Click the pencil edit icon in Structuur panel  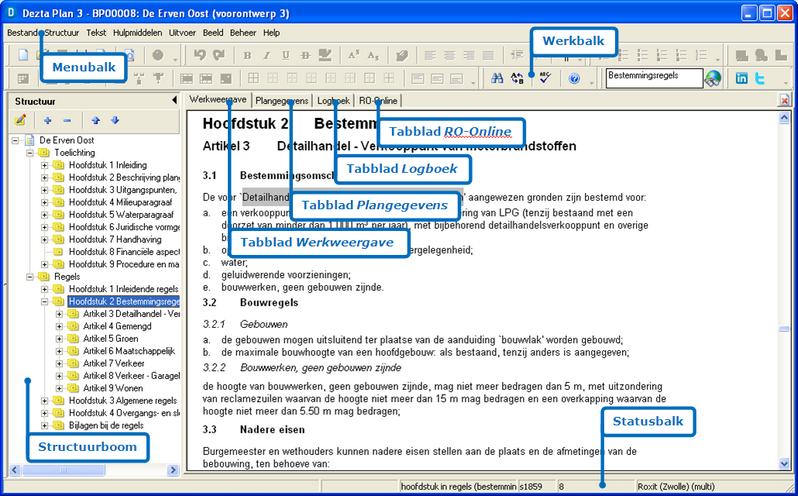click(x=20, y=121)
